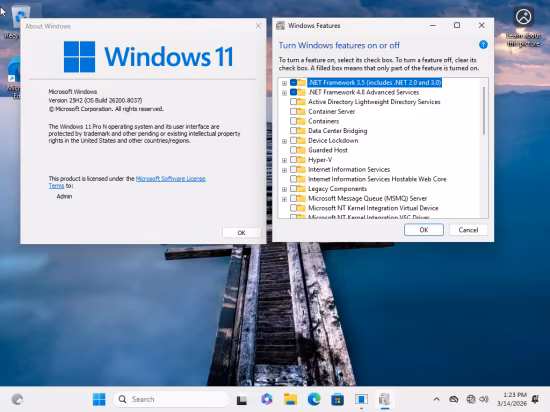Check the Container Server box
Screen dimensions: 550x412
294,112
